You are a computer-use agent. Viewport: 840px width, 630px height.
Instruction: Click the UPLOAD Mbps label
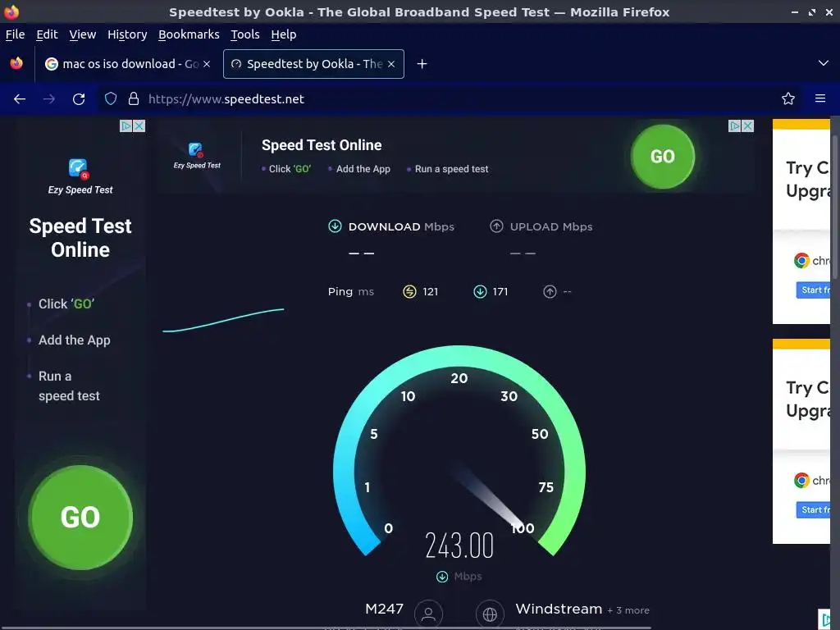(551, 226)
